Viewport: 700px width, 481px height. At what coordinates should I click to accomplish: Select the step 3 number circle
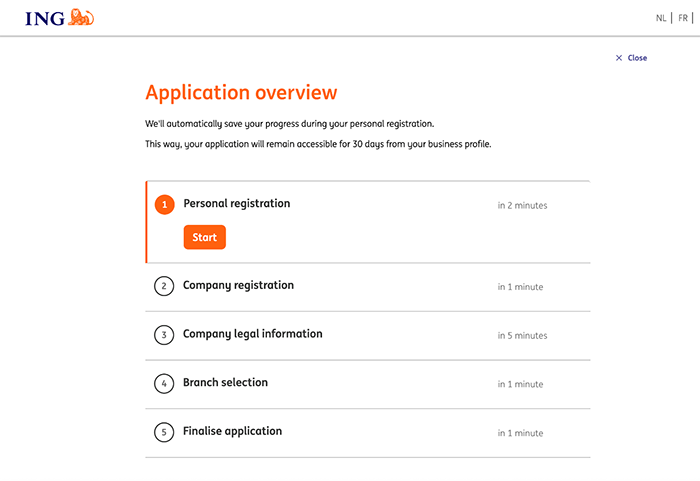coord(164,335)
